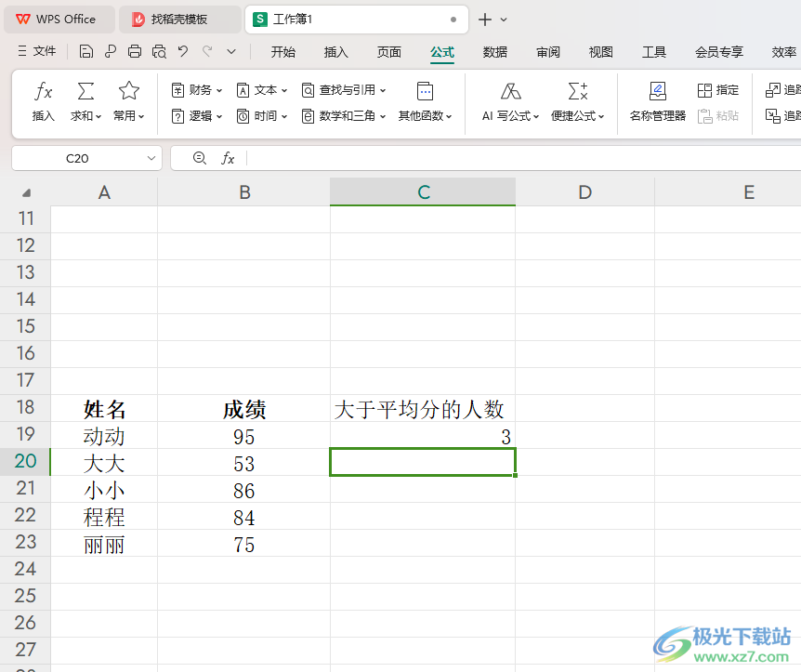Screen dimensions: 801x672
Task: Select column C header
Action: click(x=423, y=192)
